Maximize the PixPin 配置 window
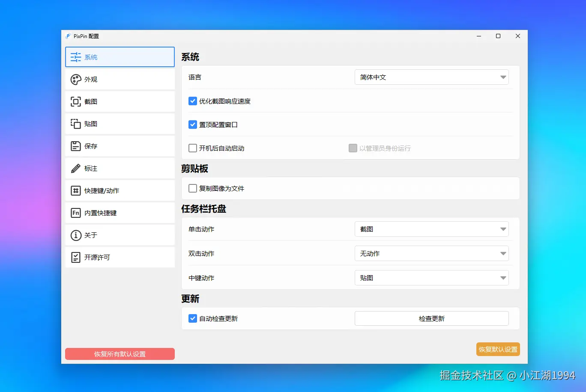 click(498, 36)
